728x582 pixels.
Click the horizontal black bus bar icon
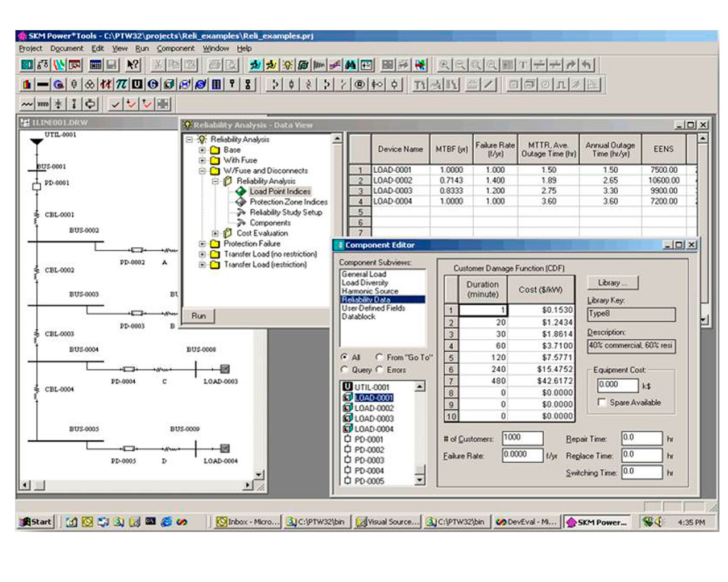click(43, 85)
